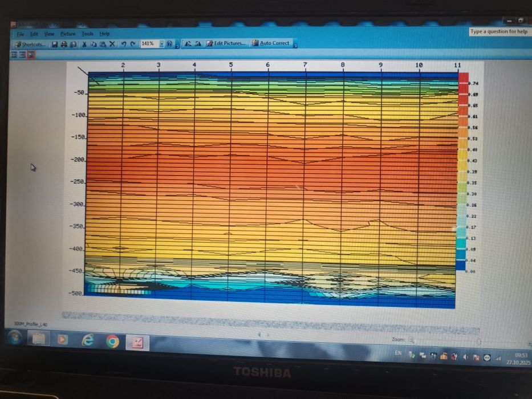
Task: Click the zoom out magnifier icon
Action: (411, 340)
